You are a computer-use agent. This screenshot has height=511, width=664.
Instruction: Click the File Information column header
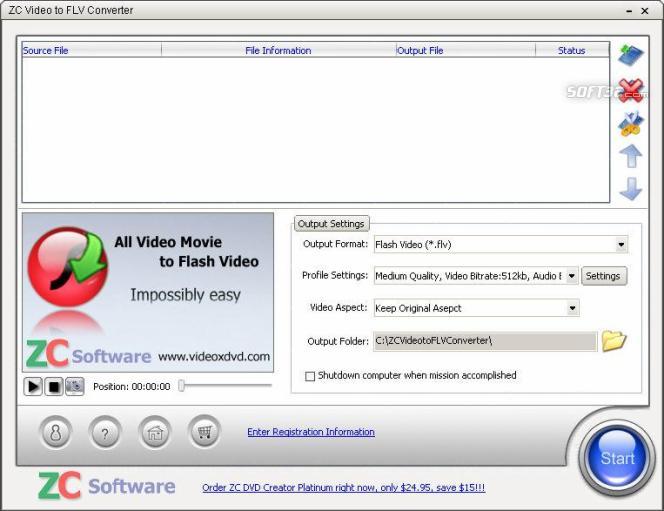(x=278, y=50)
